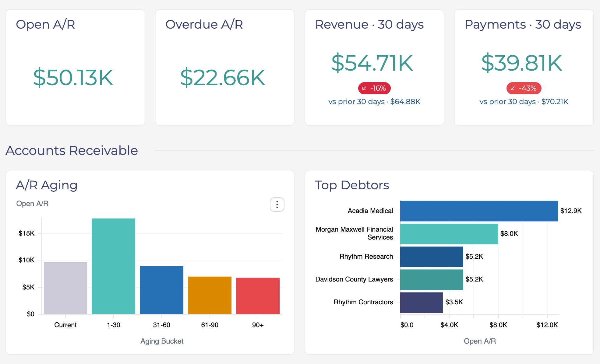Click the $8.0K bar value label

(x=509, y=234)
